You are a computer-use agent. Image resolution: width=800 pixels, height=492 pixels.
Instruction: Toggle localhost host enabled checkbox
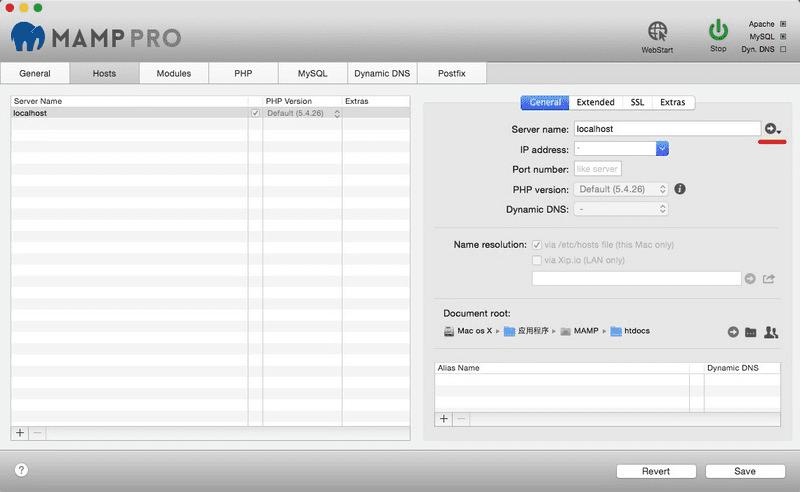[255, 113]
